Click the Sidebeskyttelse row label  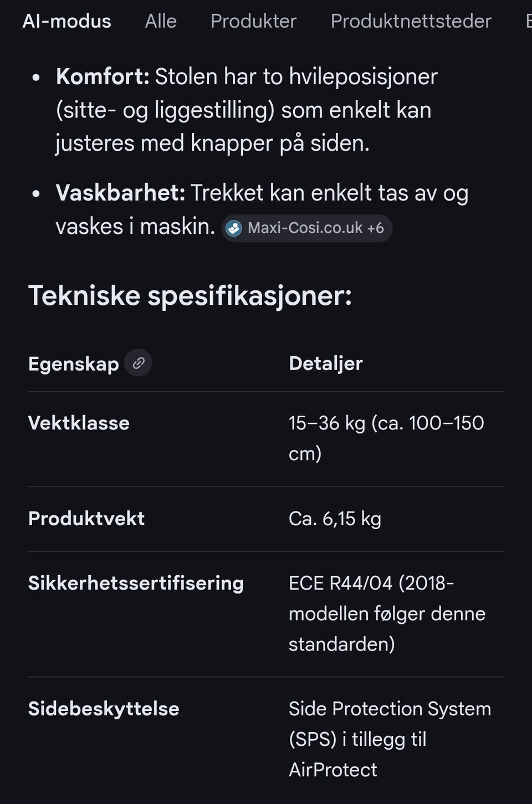click(104, 709)
